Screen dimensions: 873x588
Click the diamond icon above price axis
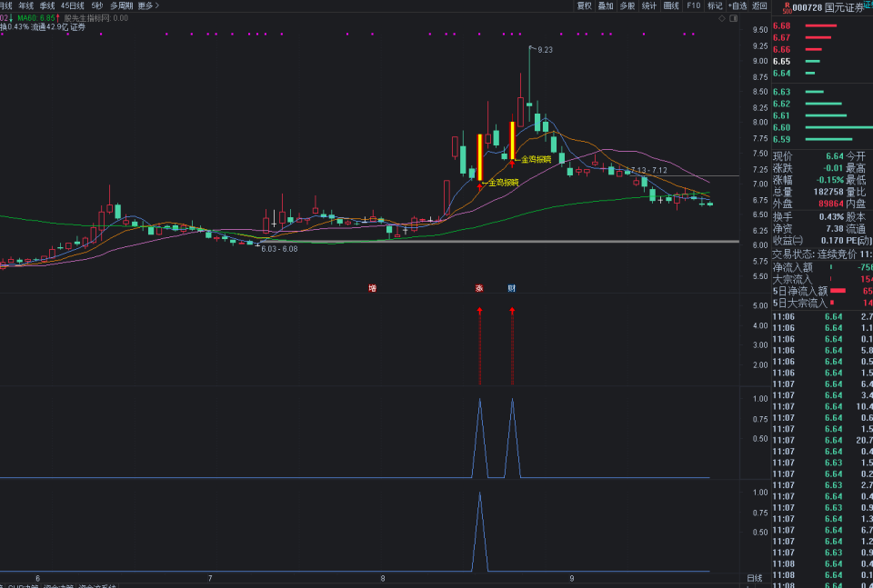pyautogui.click(x=722, y=18)
